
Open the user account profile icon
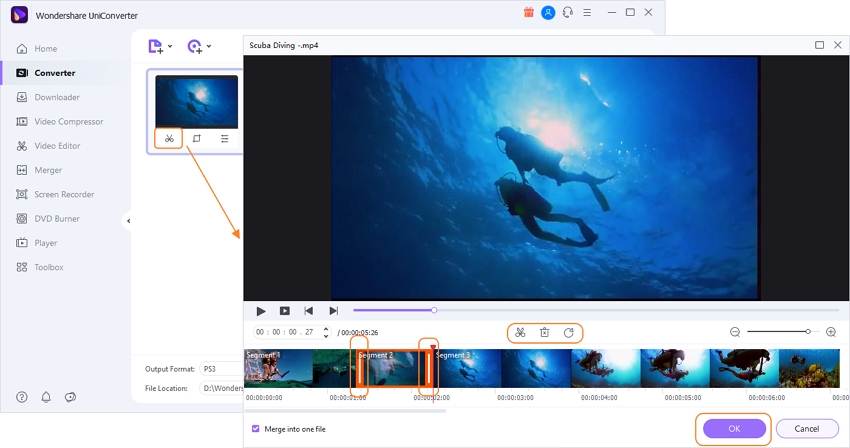pos(548,12)
